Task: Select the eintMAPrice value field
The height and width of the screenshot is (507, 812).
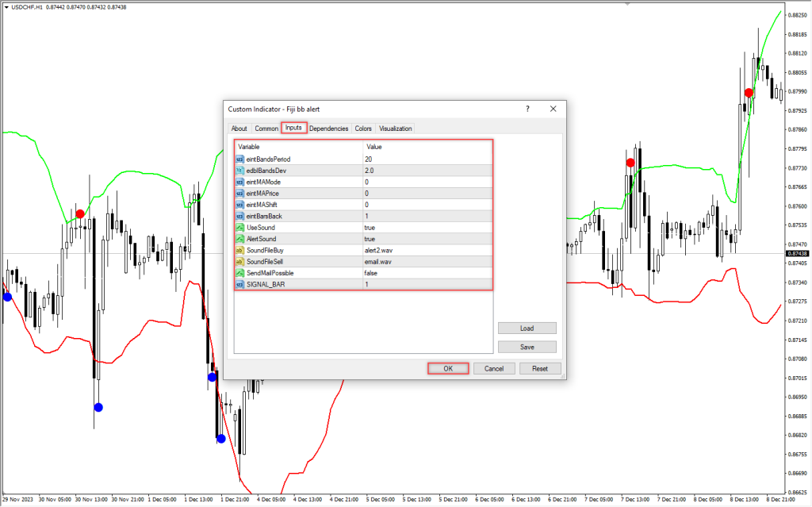Action: coord(427,194)
